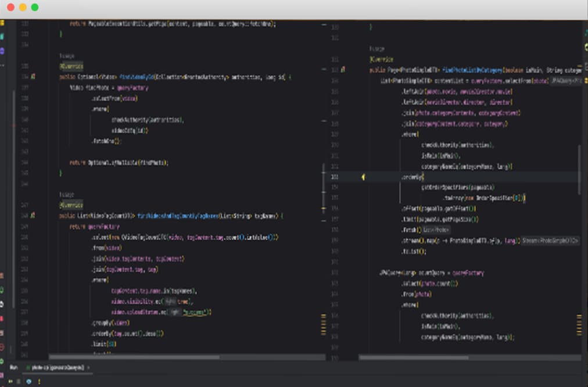Open the yellow more-options dots in the Run toolbar

[40, 381]
